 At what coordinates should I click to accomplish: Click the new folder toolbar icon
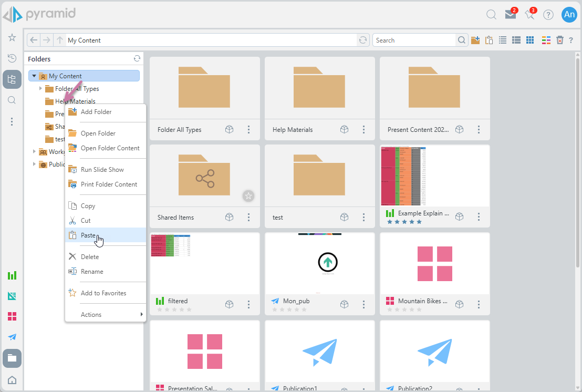[475, 40]
